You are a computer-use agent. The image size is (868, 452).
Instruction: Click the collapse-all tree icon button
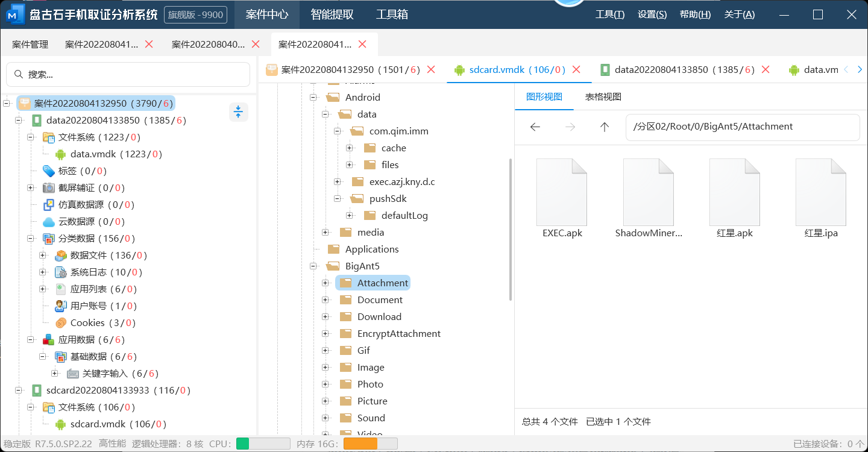click(238, 111)
